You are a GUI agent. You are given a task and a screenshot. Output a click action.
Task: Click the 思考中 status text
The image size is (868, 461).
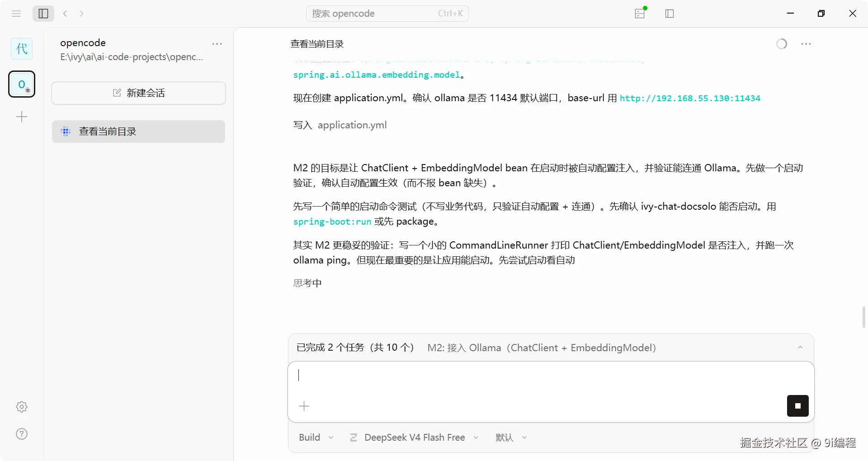(x=307, y=283)
